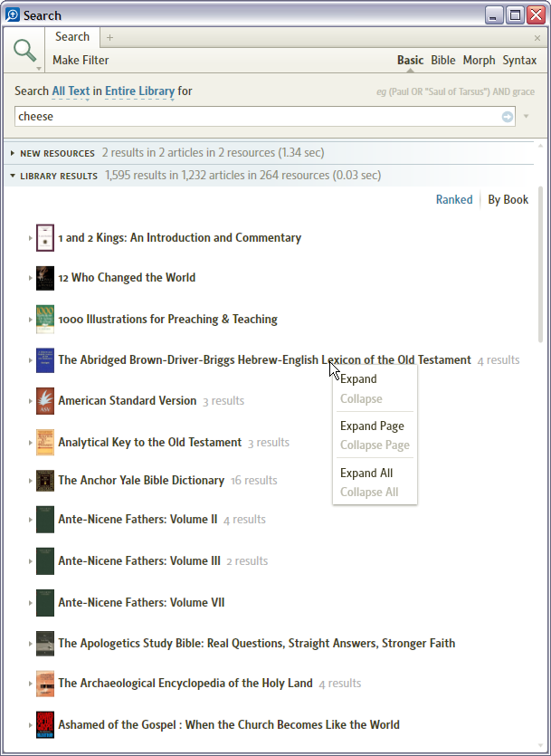The width and height of the screenshot is (551, 756).
Task: Expand Abridged Brown-Driver-Briggs Lexicon results
Action: coord(31,360)
